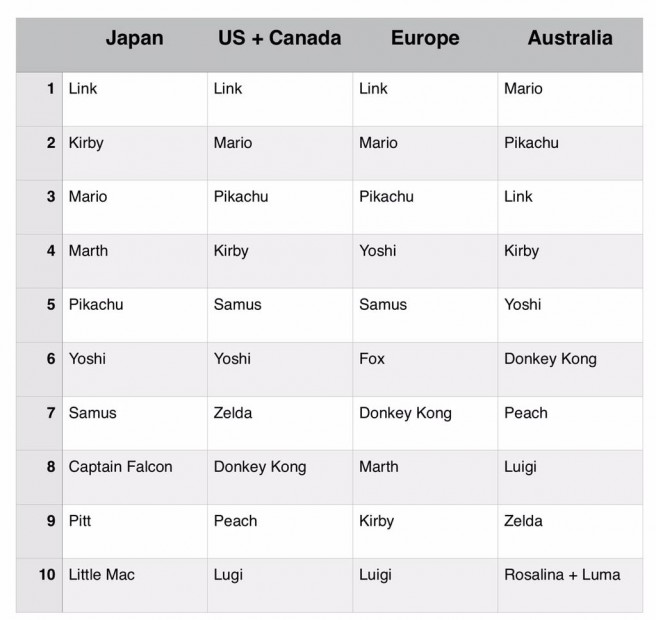656x620 pixels.
Task: Select Samus in the Europe column
Action: [383, 305]
